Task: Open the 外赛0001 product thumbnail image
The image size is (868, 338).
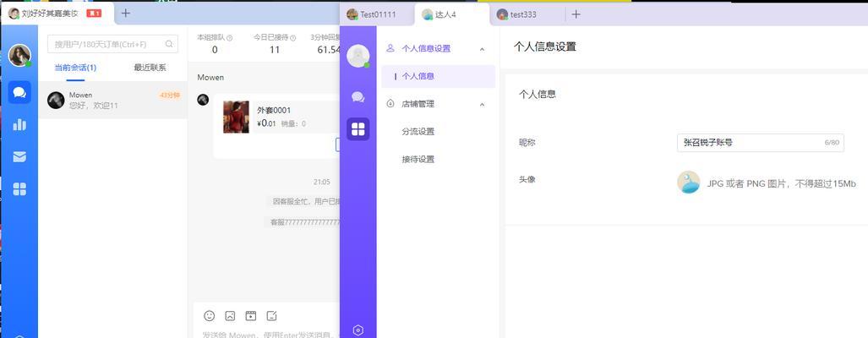Action: tap(236, 117)
